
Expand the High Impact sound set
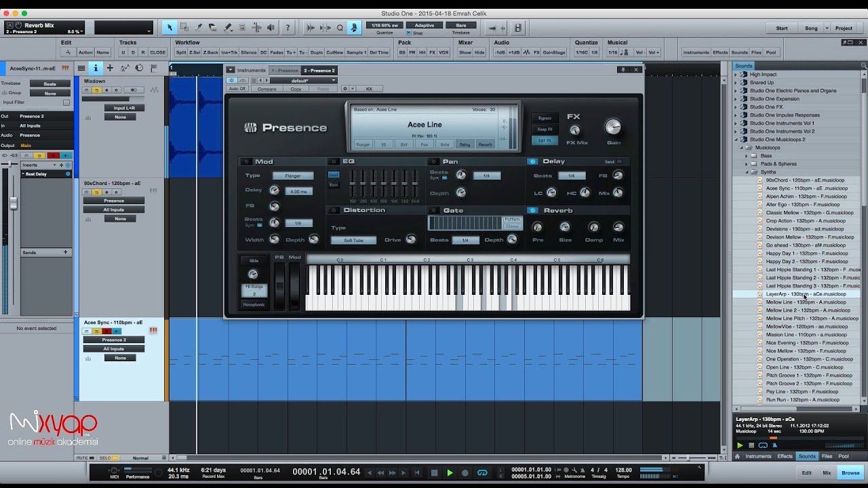[736, 75]
